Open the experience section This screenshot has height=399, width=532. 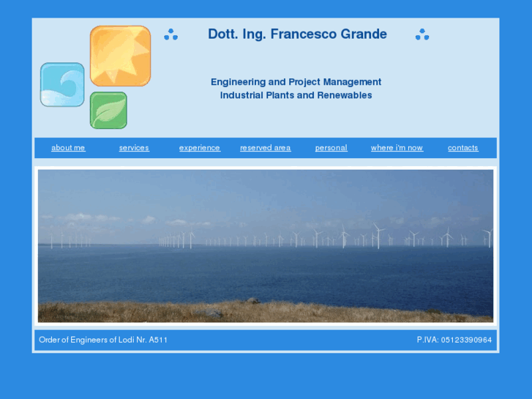(x=200, y=148)
